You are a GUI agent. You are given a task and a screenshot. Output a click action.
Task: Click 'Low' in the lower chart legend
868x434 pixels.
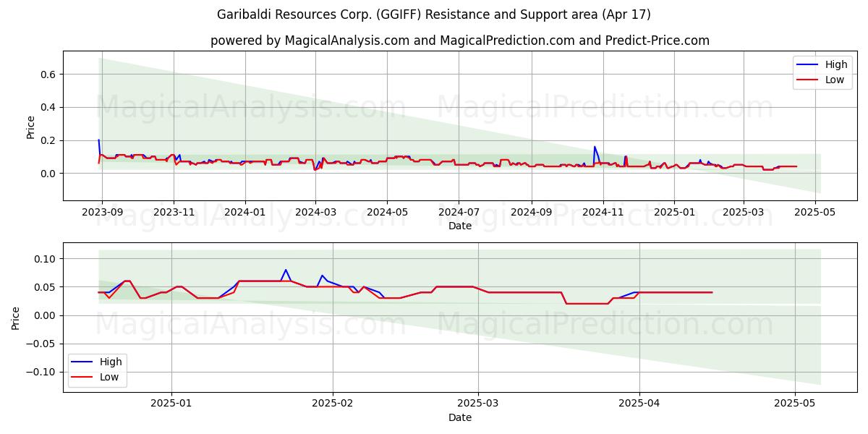(110, 377)
